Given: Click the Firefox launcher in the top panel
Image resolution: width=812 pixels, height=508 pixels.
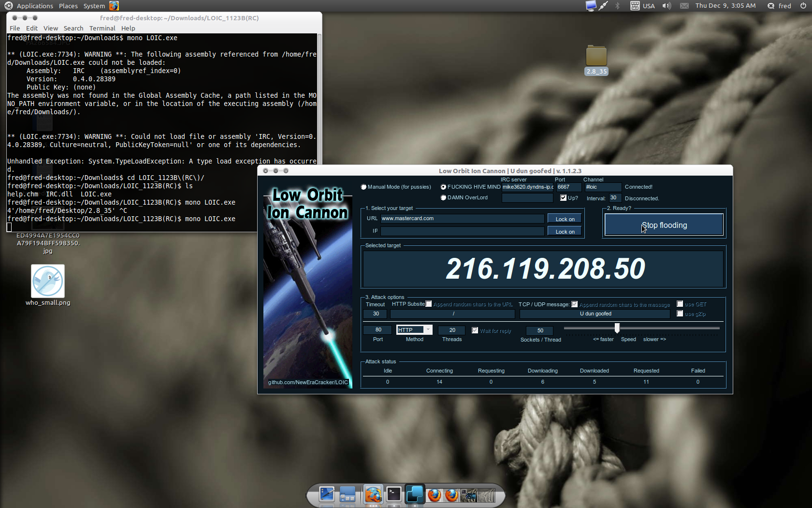Looking at the screenshot, I should pos(114,6).
